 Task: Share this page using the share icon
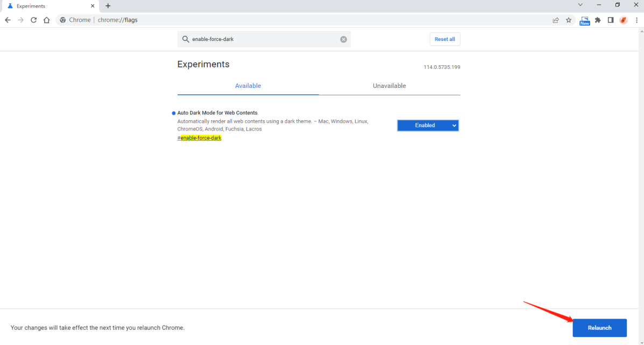click(556, 20)
